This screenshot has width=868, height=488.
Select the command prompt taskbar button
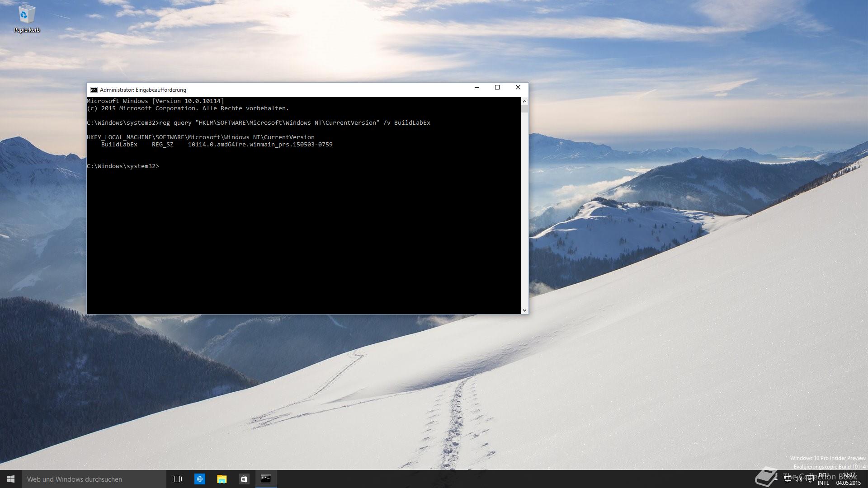point(266,479)
